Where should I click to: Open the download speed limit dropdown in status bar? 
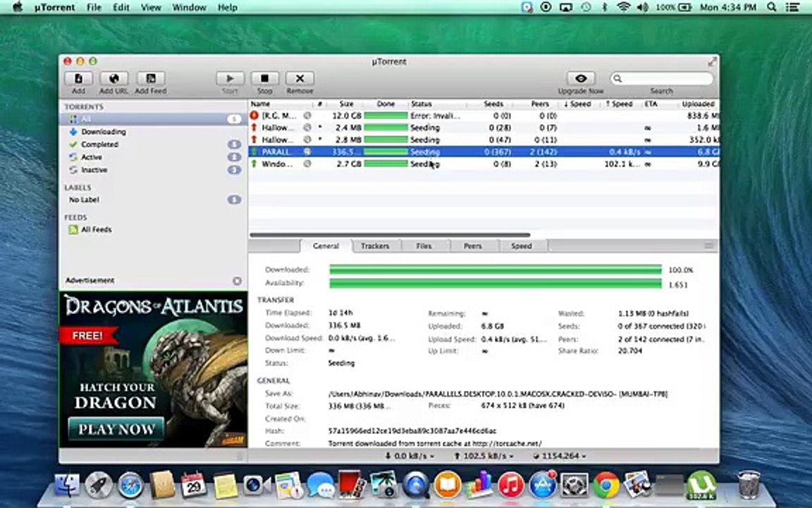[x=409, y=456]
